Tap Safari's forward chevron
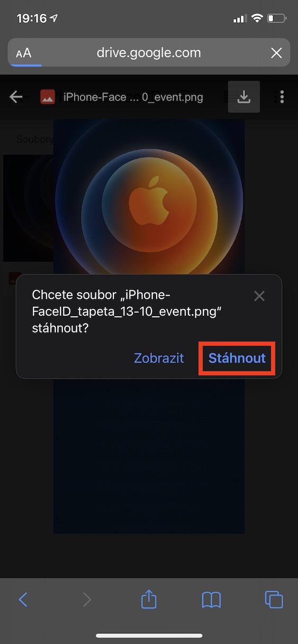The width and height of the screenshot is (298, 644). (x=87, y=599)
